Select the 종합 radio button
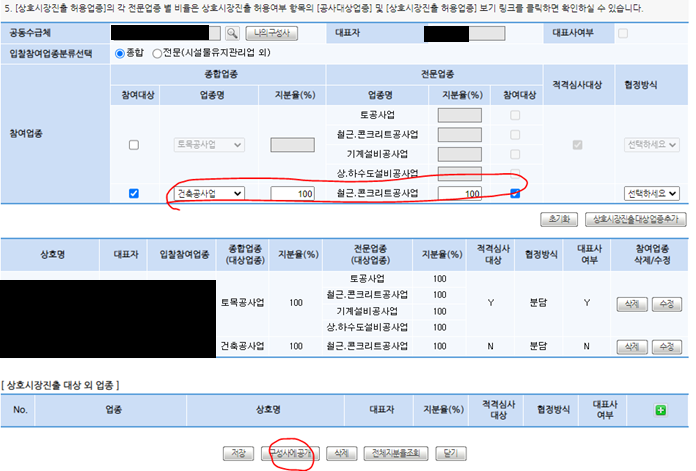This screenshot has height=471, width=696. (119, 53)
